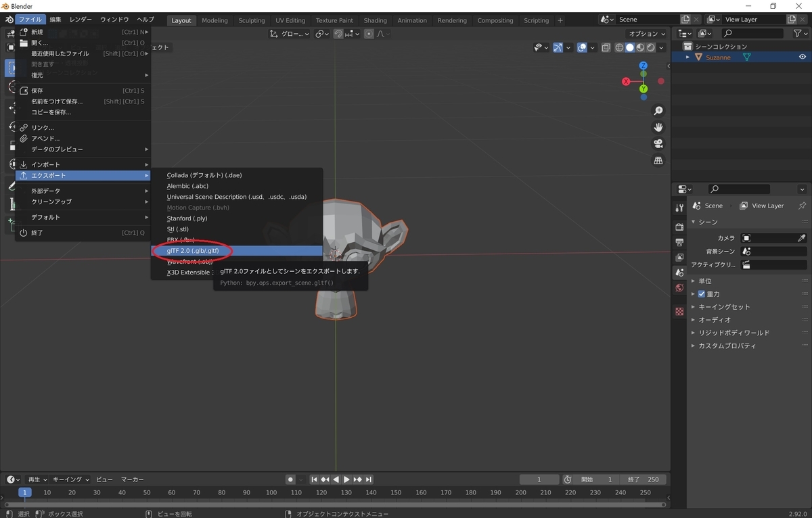Open the オプション dropdown
The height and width of the screenshot is (518, 812).
(647, 34)
